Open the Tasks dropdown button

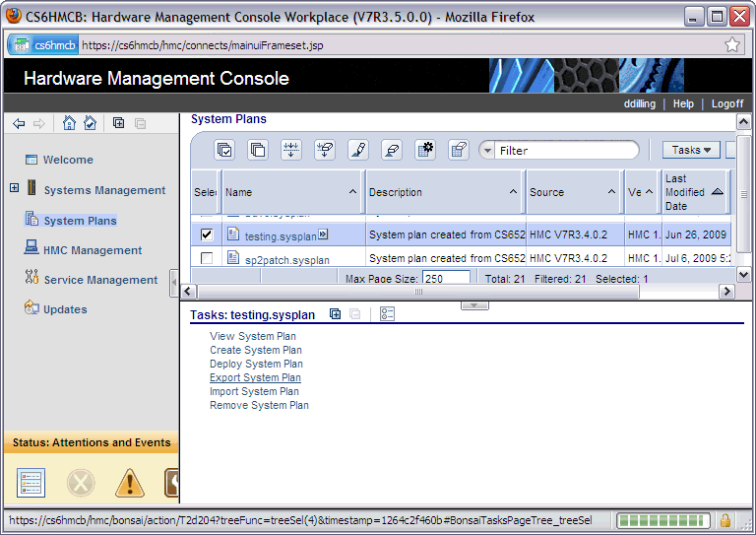[691, 150]
